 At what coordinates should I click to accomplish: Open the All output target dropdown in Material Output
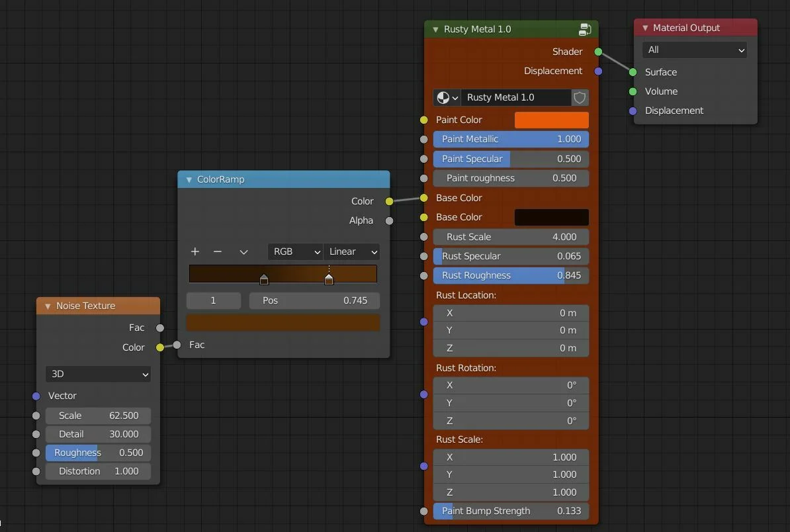695,50
